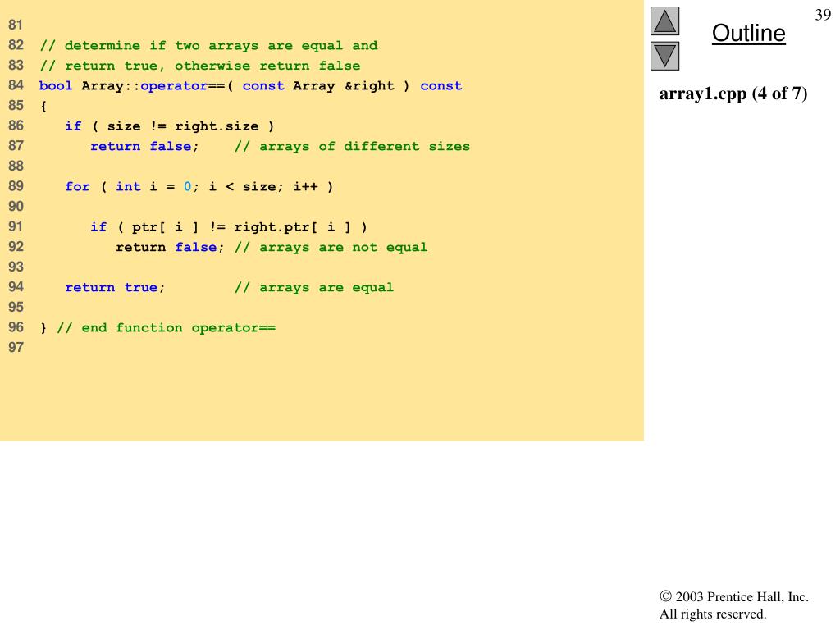Click 'i++' in the for loop

point(305,186)
